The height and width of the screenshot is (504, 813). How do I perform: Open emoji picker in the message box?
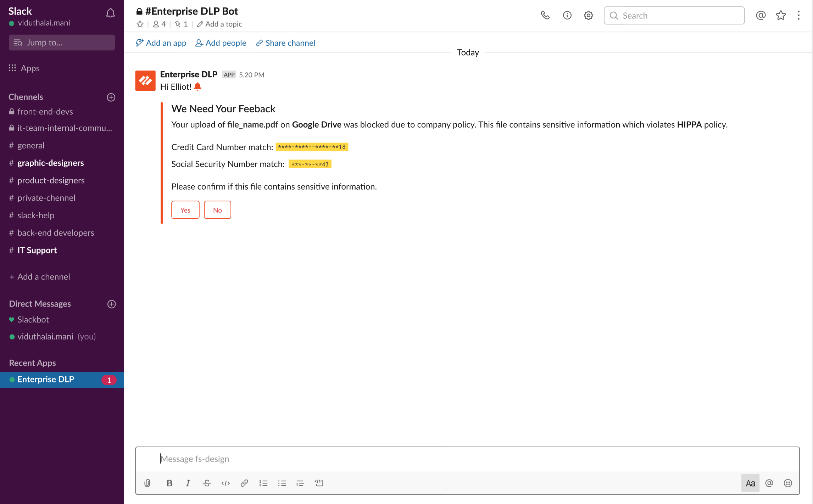point(787,483)
